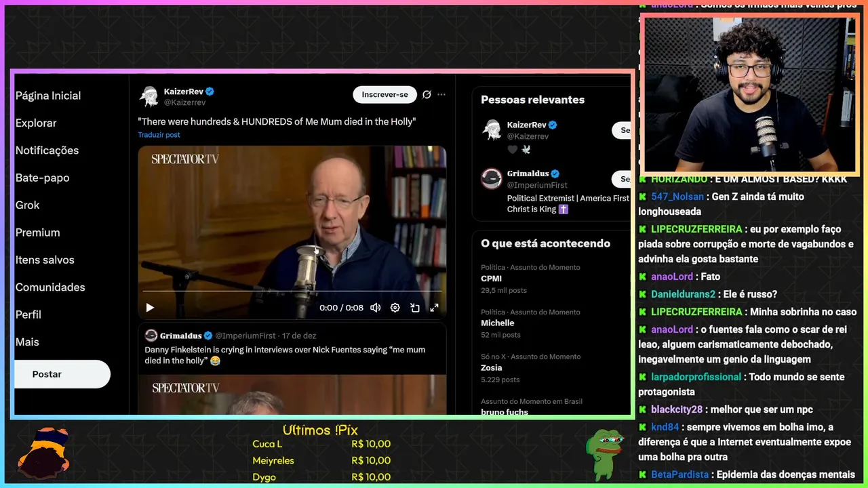The width and height of the screenshot is (868, 488).
Task: Click O que está acontecendo heading
Action: [545, 243]
